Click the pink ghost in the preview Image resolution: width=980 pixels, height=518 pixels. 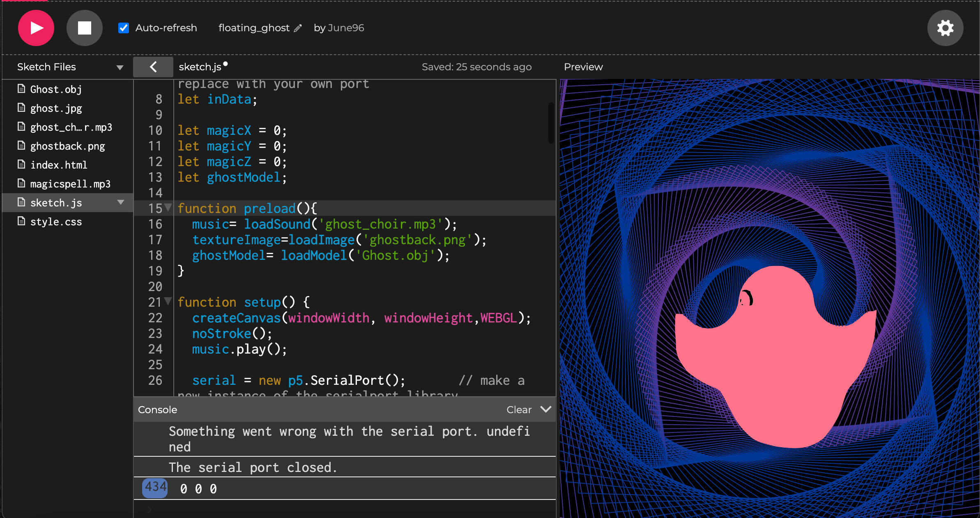tap(775, 357)
